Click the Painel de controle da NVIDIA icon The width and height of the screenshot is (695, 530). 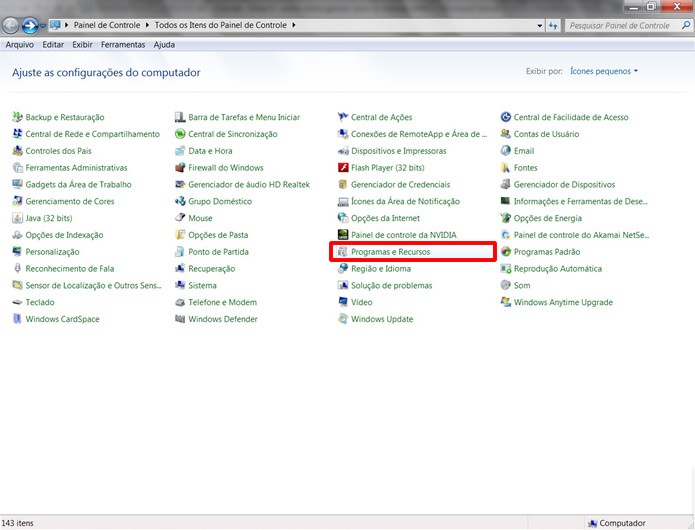pyautogui.click(x=343, y=235)
